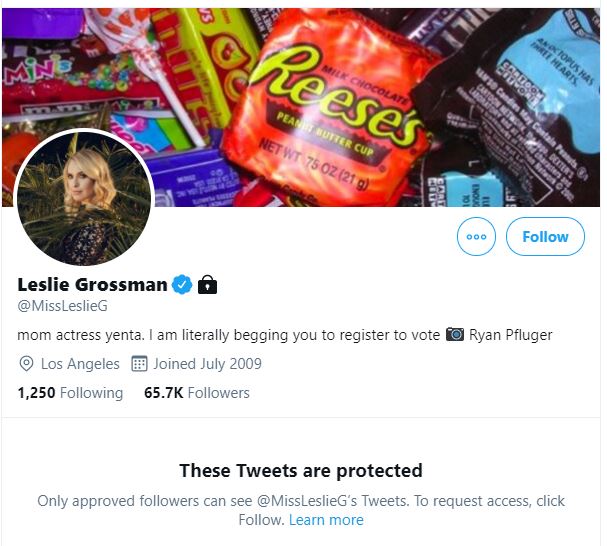Click the camera emoji in the bio
The image size is (607, 546).
(x=454, y=334)
